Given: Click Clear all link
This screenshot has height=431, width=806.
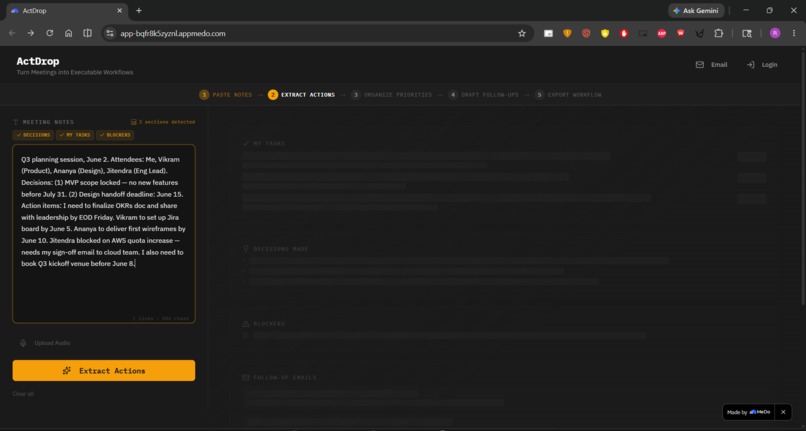Looking at the screenshot, I should click(23, 394).
